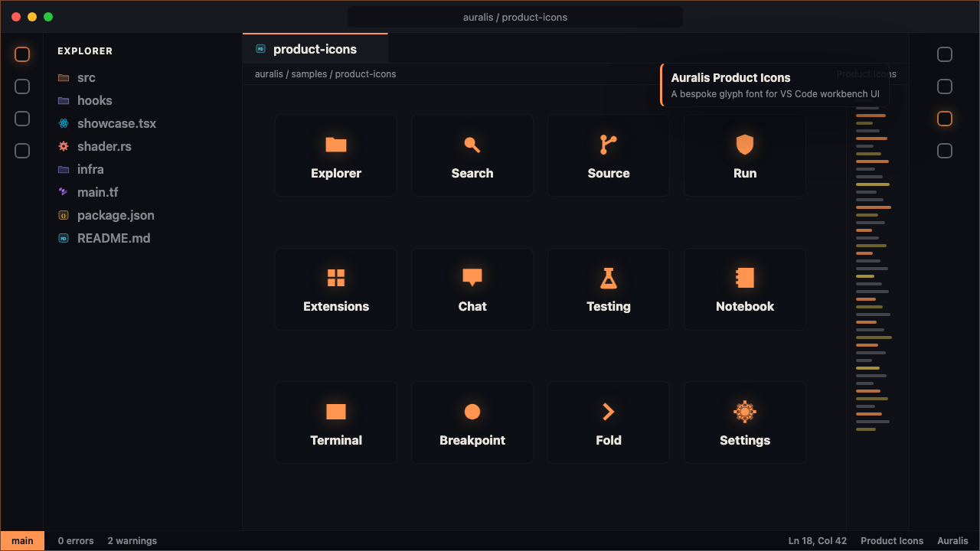
Task: Open the auralis / product-icons title search box
Action: pos(515,17)
